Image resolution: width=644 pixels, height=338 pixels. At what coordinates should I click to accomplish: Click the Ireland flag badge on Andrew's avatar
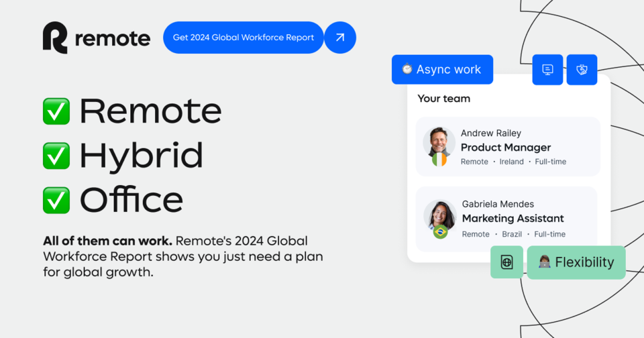click(439, 159)
